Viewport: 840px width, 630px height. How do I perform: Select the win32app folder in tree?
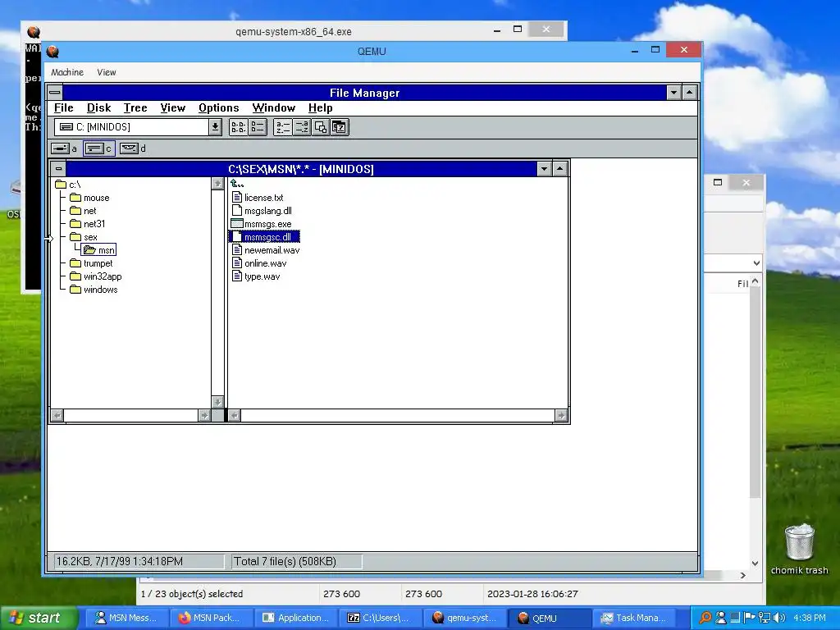tap(96, 276)
